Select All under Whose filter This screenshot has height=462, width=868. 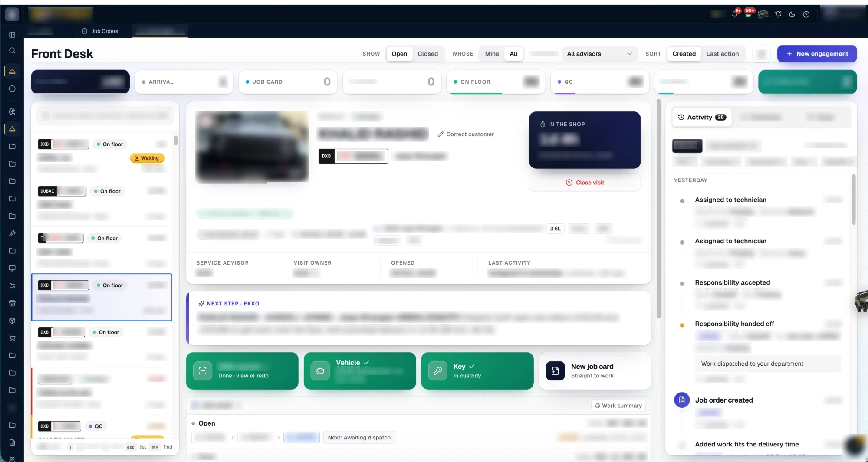513,54
